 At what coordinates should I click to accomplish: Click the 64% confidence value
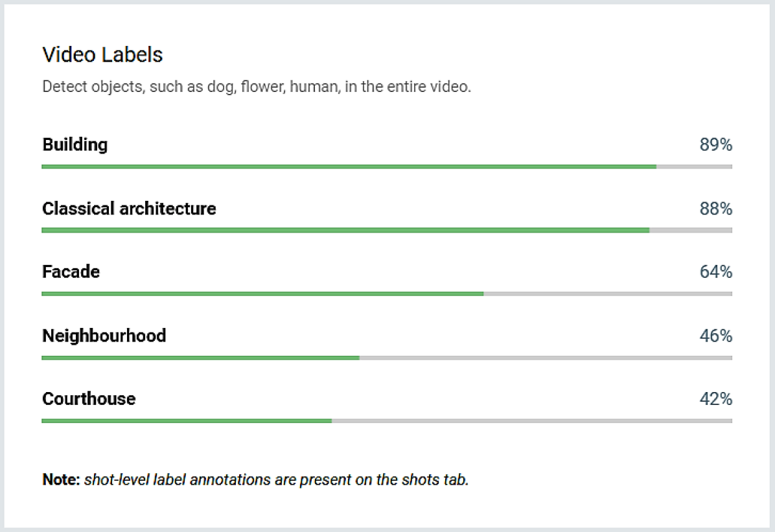tap(715, 272)
